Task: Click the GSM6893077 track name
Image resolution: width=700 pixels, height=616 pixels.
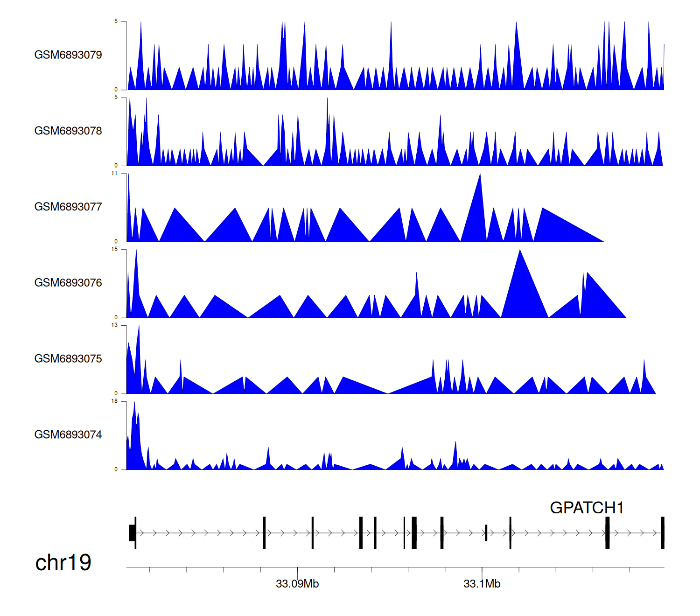Action: (68, 207)
